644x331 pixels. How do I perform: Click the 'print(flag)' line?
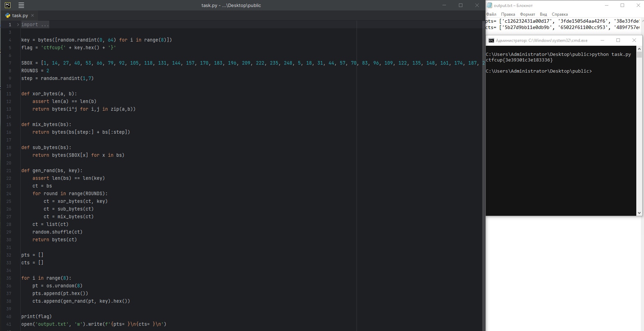click(36, 316)
